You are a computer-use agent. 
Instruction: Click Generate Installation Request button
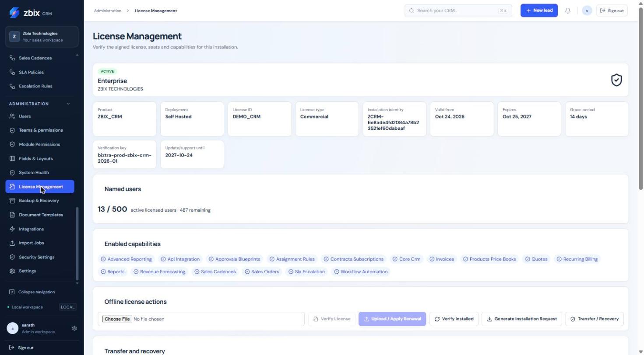coord(522,319)
